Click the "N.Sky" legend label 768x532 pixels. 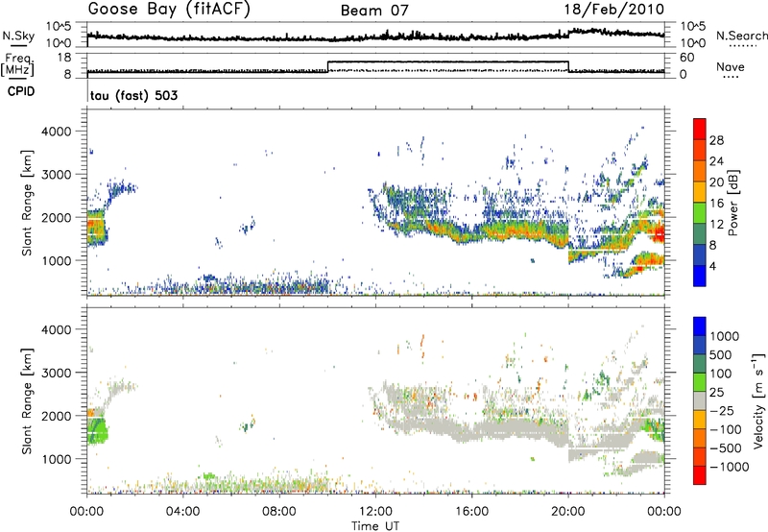(18, 36)
